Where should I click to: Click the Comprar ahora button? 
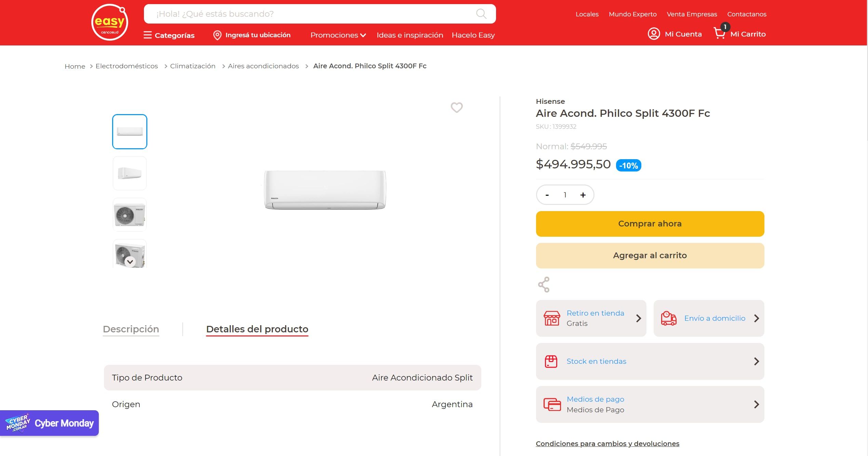point(650,224)
